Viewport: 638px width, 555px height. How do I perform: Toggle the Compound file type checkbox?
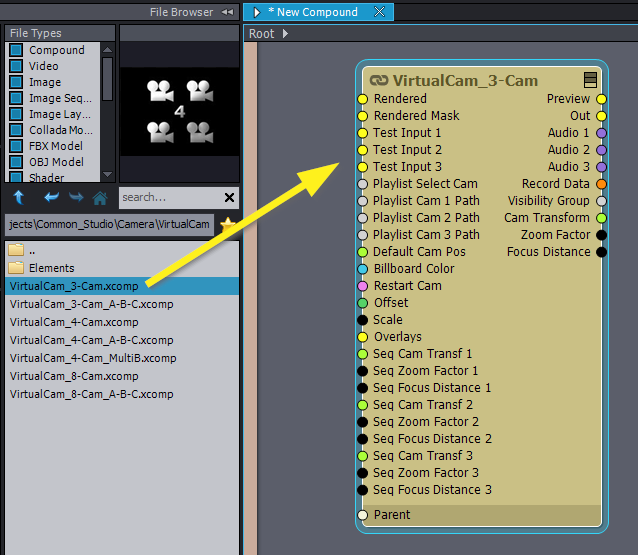click(16, 50)
